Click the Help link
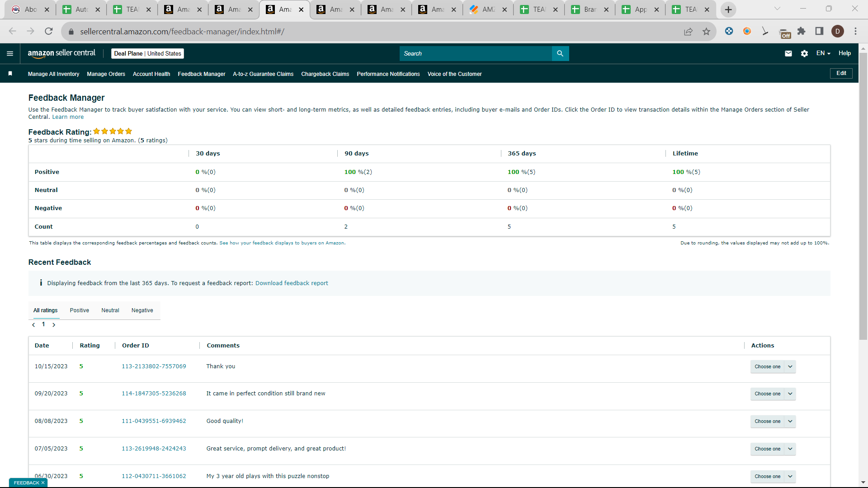 click(x=844, y=53)
